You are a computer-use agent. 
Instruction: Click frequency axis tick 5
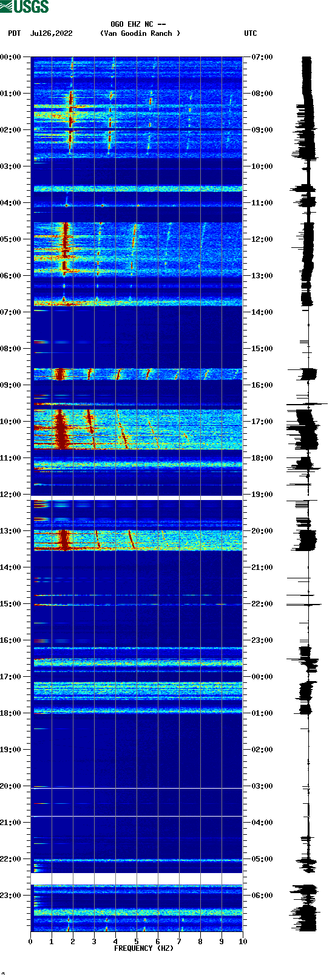pos(137,941)
